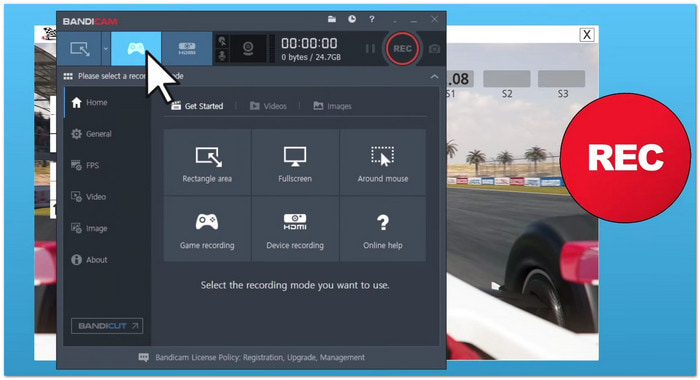Go to Home in sidebar
The image size is (700, 380).
point(89,103)
